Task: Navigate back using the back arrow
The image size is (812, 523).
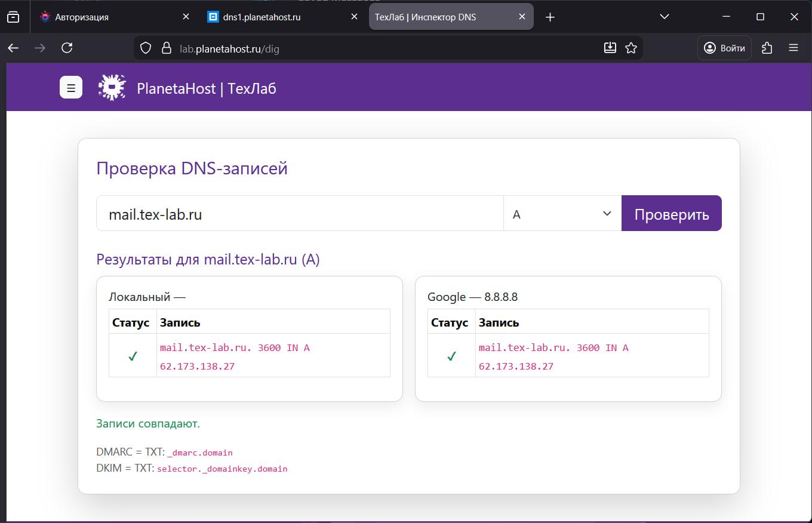Action: point(13,47)
